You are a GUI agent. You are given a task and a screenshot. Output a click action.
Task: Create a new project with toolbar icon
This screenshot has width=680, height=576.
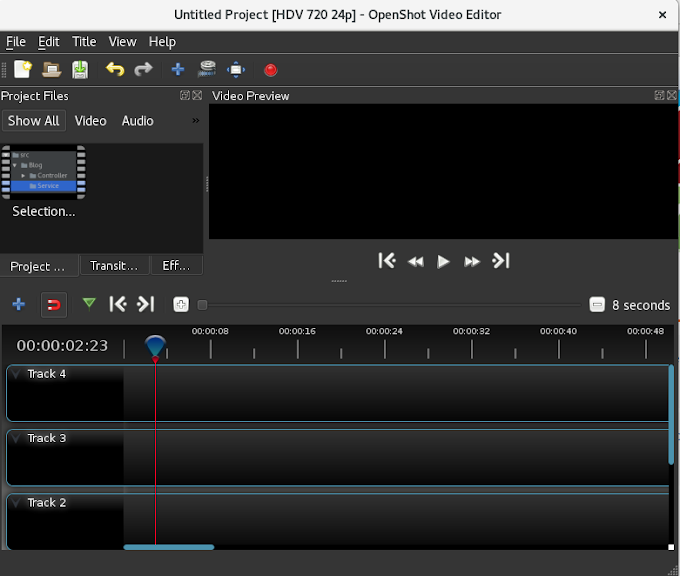pos(23,69)
